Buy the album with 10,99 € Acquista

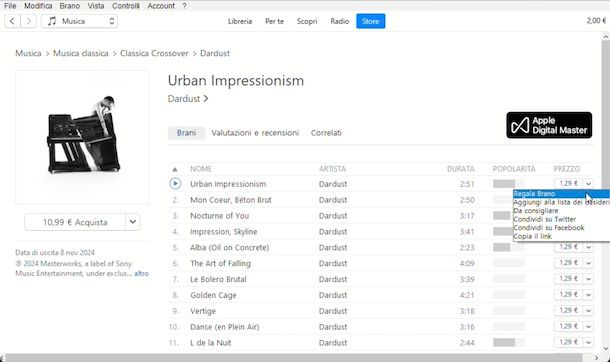[x=75, y=222]
